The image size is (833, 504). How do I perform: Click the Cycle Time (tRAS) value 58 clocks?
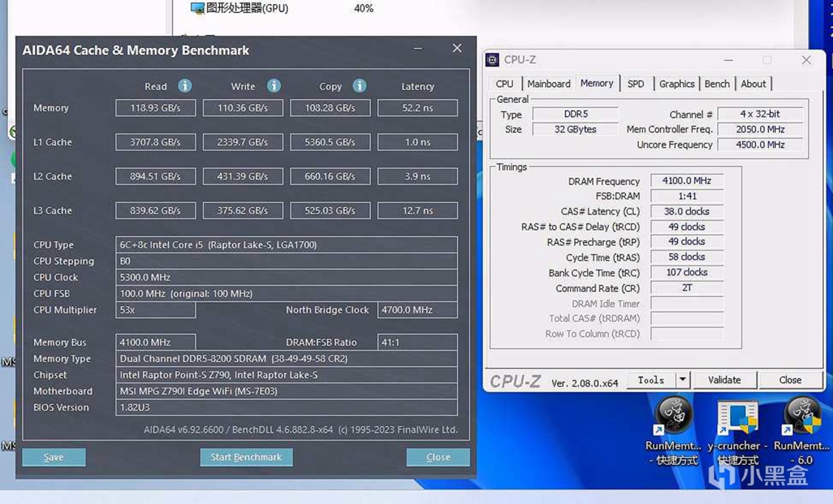687,257
